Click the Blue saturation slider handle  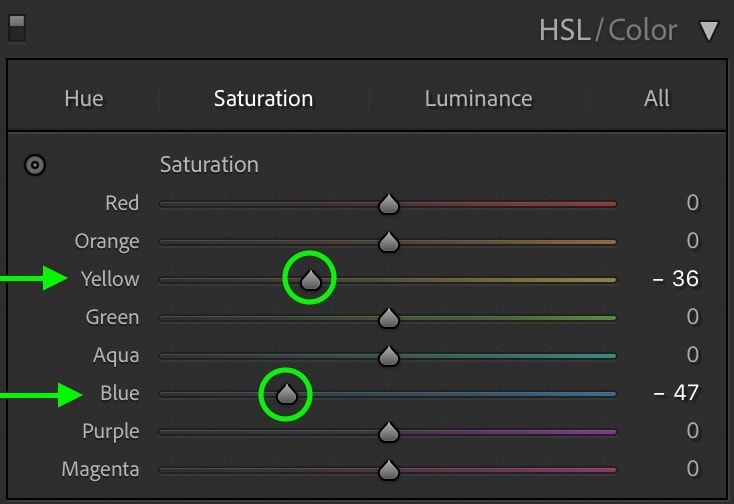click(287, 394)
